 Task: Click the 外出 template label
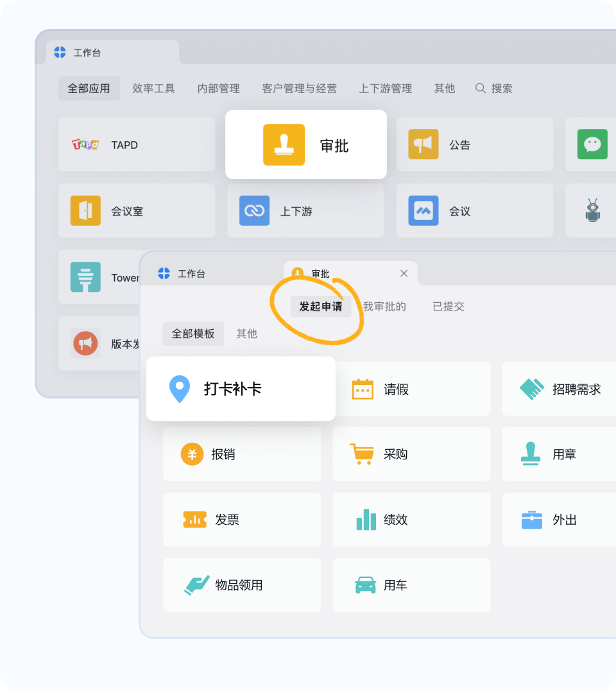(565, 520)
